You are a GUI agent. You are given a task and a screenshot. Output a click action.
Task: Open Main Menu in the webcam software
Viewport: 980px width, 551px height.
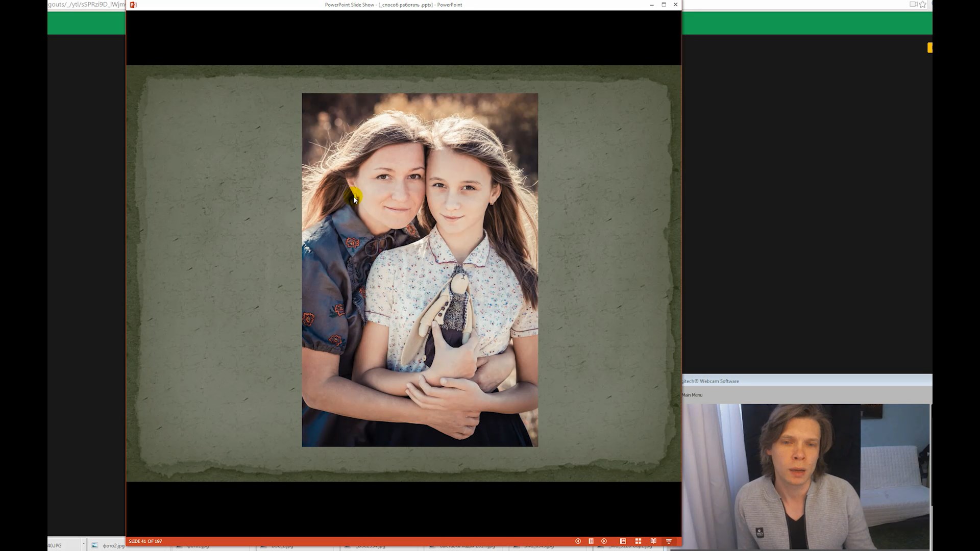pos(692,395)
